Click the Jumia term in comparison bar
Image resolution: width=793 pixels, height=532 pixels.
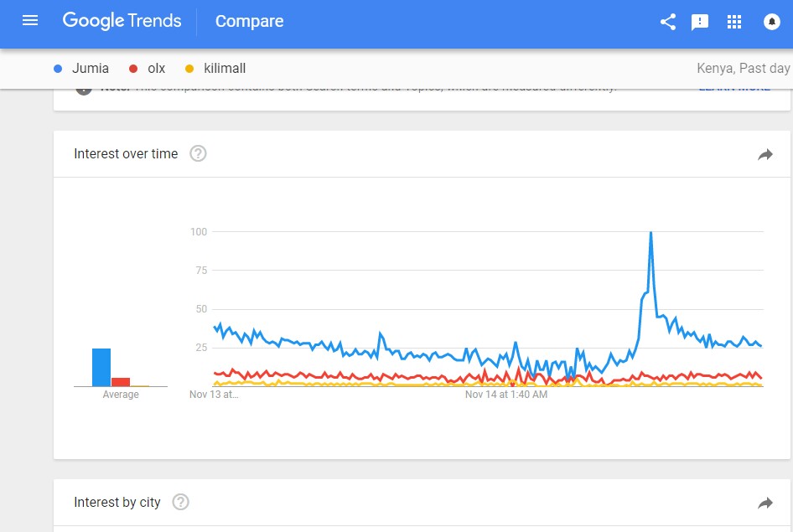point(90,68)
